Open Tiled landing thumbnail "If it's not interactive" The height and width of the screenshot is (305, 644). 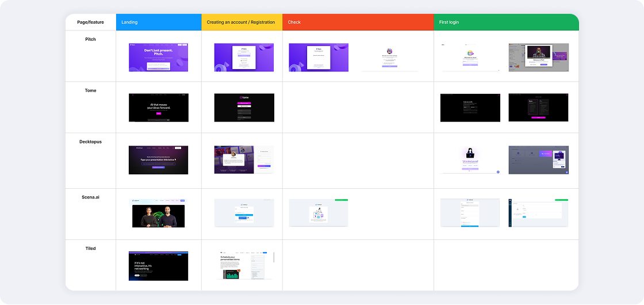(x=159, y=266)
